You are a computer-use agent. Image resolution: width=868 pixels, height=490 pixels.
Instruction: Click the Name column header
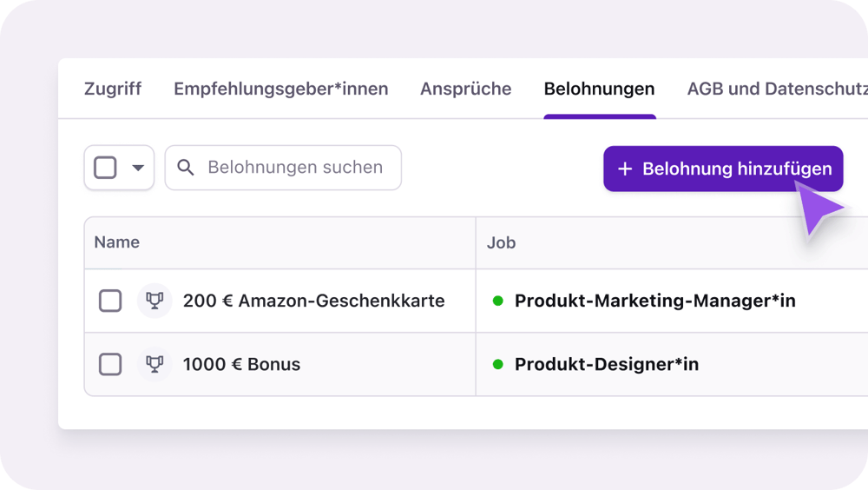click(117, 242)
